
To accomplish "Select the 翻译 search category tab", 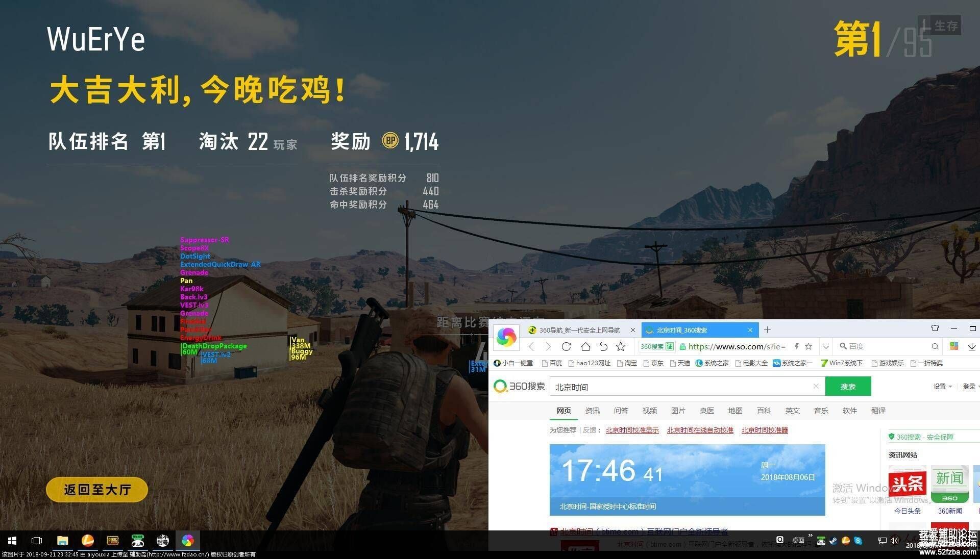I will click(x=878, y=411).
